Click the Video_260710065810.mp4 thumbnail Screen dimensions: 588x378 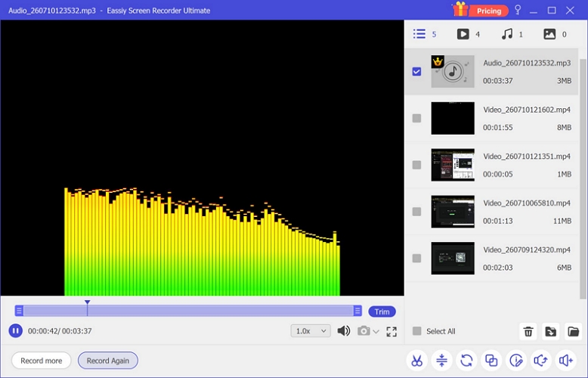453,212
